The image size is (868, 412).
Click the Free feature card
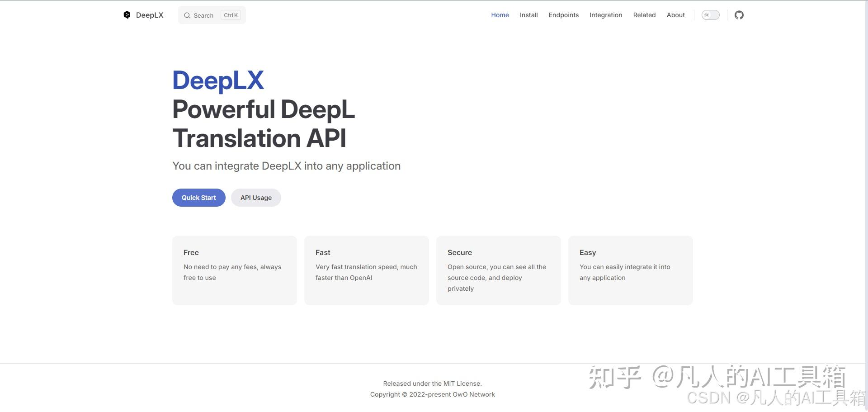(234, 270)
